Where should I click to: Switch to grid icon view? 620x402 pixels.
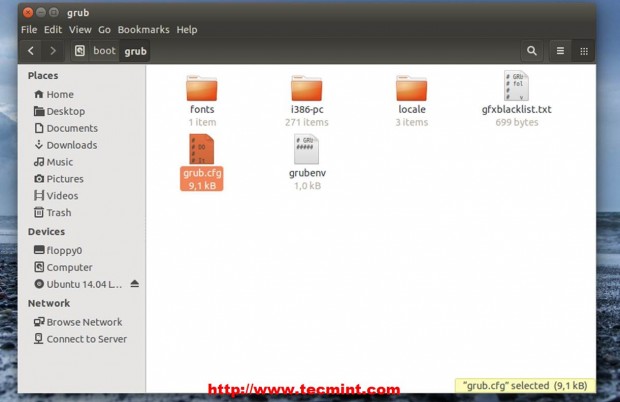pyautogui.click(x=584, y=51)
